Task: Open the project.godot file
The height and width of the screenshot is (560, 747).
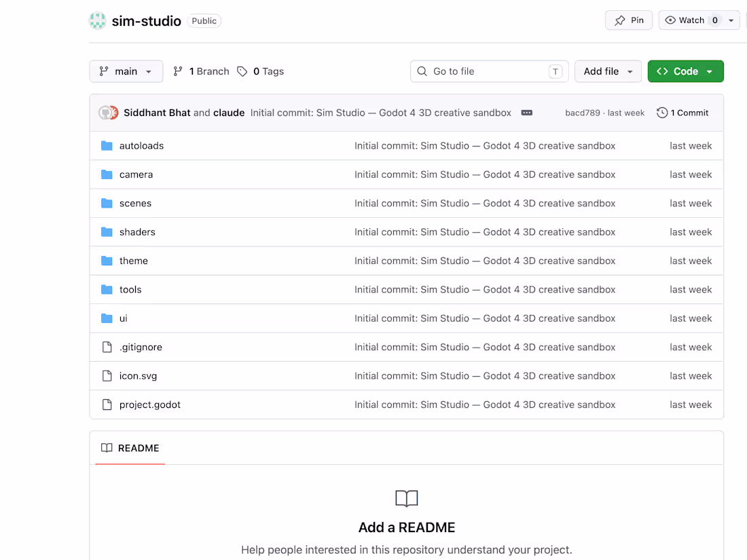Action: [x=150, y=405]
